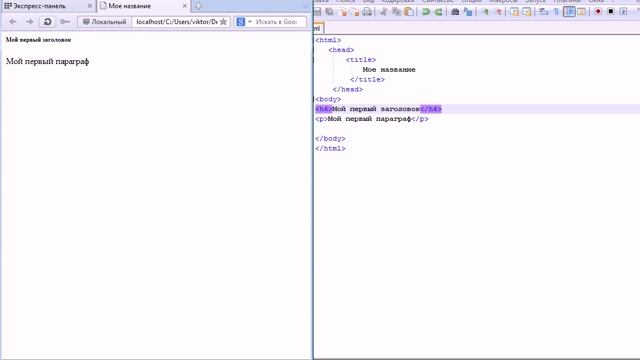Click Мое название text in code

(x=389, y=69)
